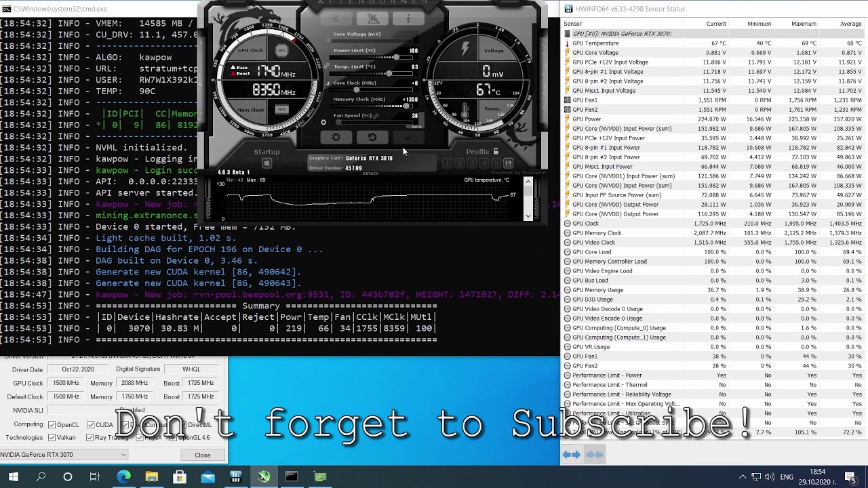Image resolution: width=868 pixels, height=488 pixels.
Task: Open File Explorer from taskbar
Action: click(x=151, y=477)
